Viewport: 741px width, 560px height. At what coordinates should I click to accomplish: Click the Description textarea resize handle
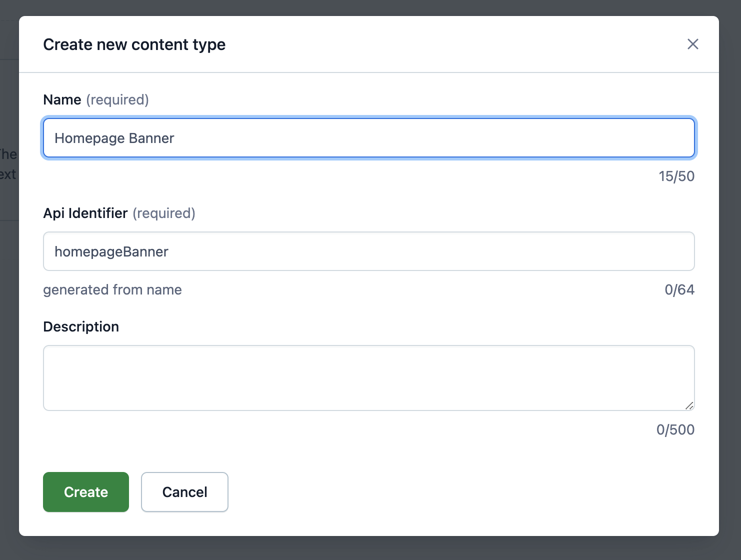point(689,405)
